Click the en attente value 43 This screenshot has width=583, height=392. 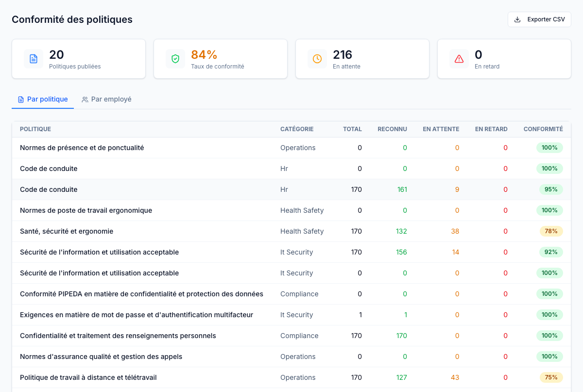pos(455,377)
